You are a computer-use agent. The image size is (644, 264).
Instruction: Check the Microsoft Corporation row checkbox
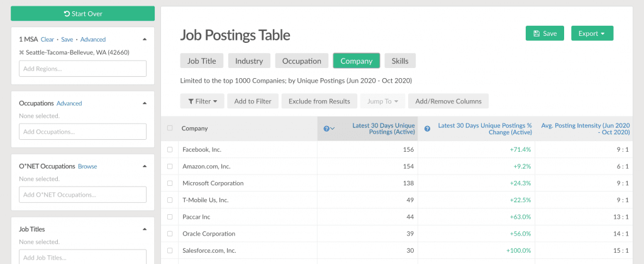coord(170,183)
